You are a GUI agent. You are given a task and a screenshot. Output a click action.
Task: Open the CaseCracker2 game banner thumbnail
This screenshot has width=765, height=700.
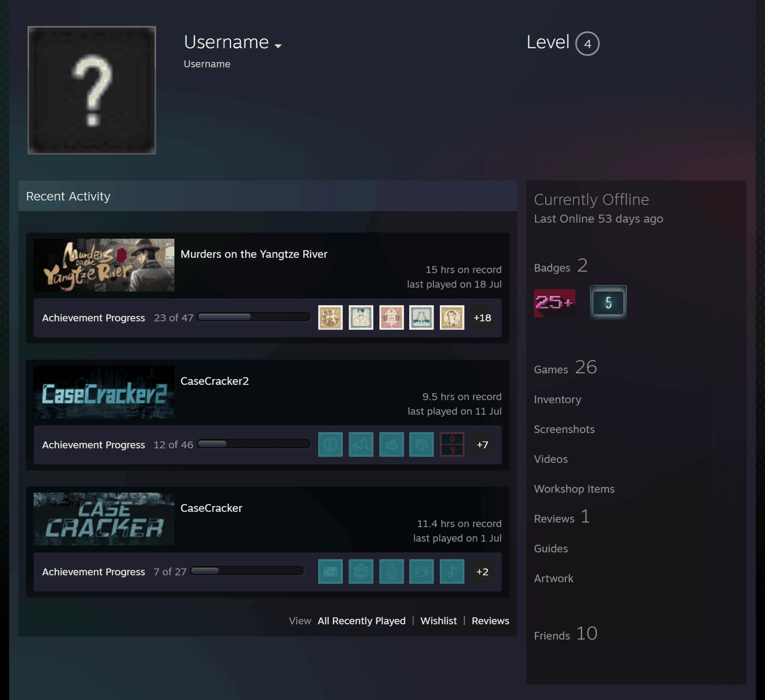(104, 392)
